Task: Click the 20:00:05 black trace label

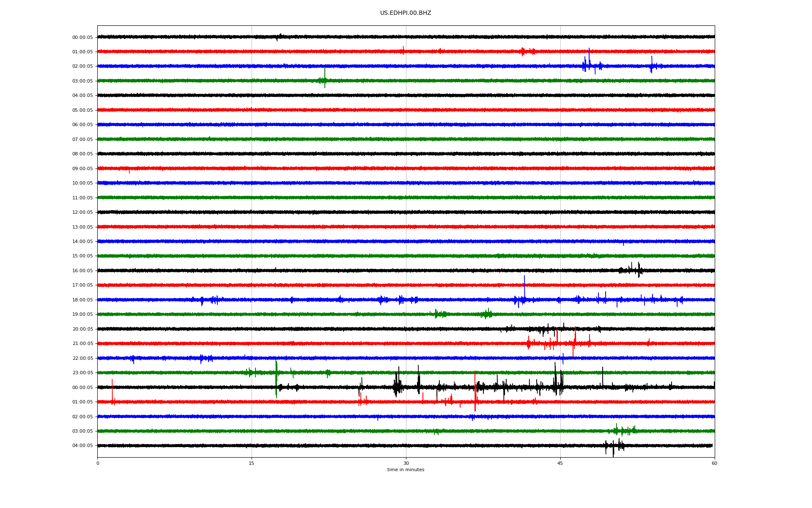Action: tap(82, 329)
